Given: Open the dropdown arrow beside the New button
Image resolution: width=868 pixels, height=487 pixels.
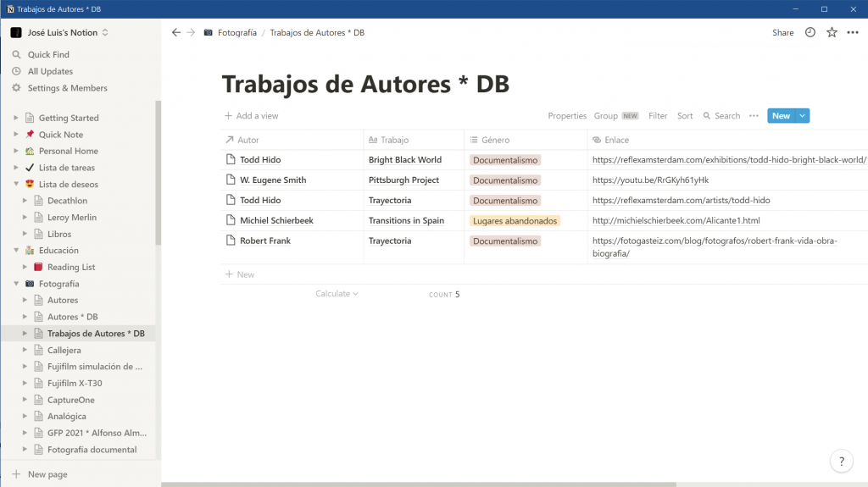Looking at the screenshot, I should click(x=803, y=116).
